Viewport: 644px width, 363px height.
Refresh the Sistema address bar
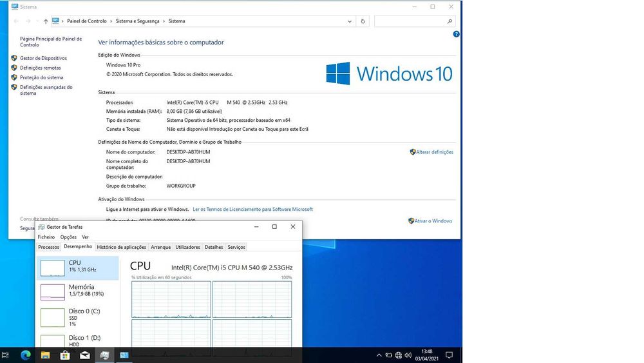point(363,21)
